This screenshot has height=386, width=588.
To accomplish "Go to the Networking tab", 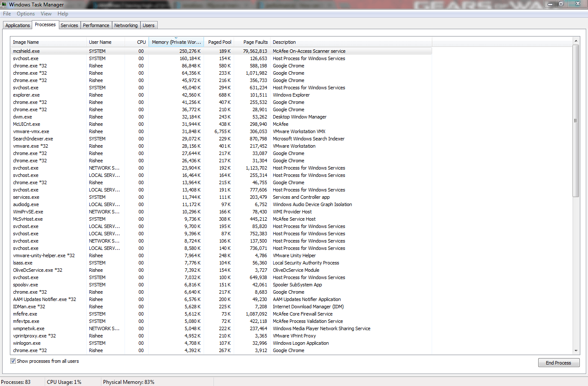I will tap(126, 25).
